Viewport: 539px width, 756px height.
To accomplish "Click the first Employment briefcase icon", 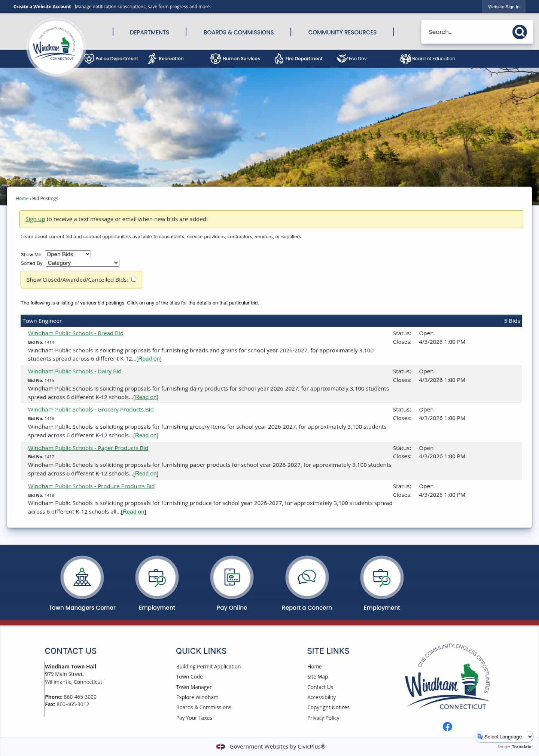I will point(157,578).
